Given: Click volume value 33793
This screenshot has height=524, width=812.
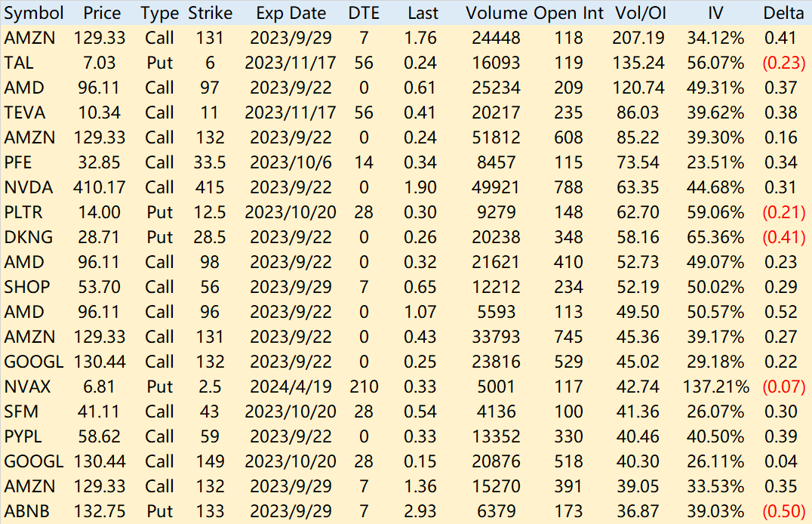Looking at the screenshot, I should (496, 337).
